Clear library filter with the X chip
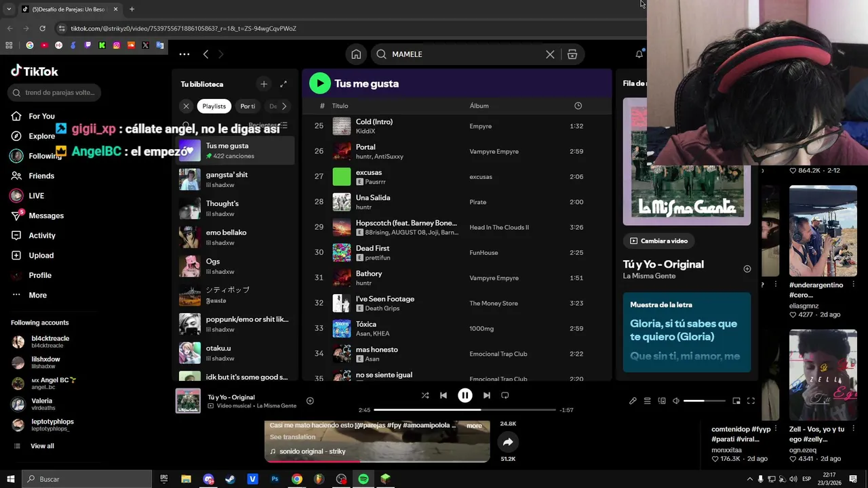This screenshot has width=868, height=488. click(186, 106)
